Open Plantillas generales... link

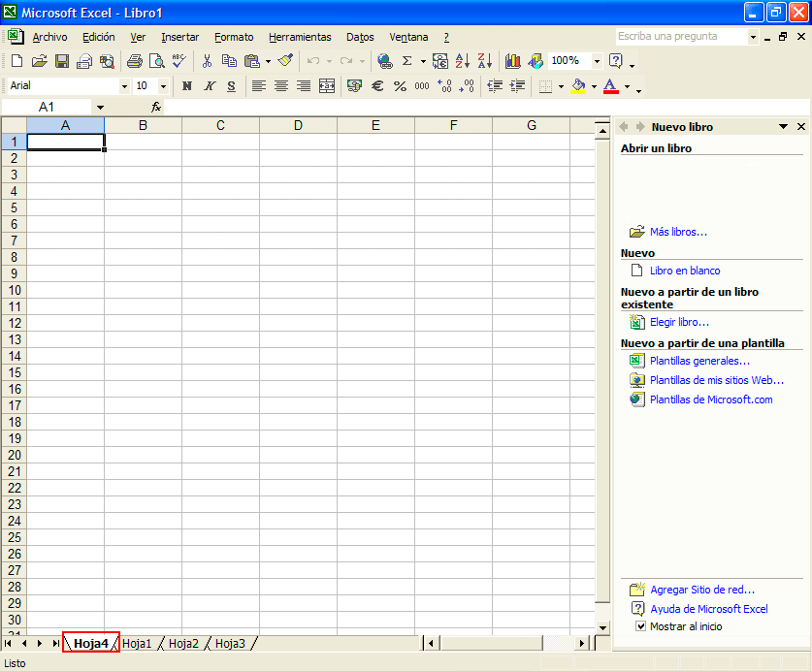click(699, 361)
